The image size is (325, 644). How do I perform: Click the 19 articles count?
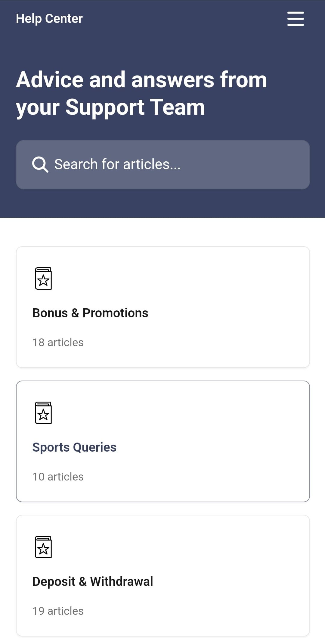click(x=58, y=611)
